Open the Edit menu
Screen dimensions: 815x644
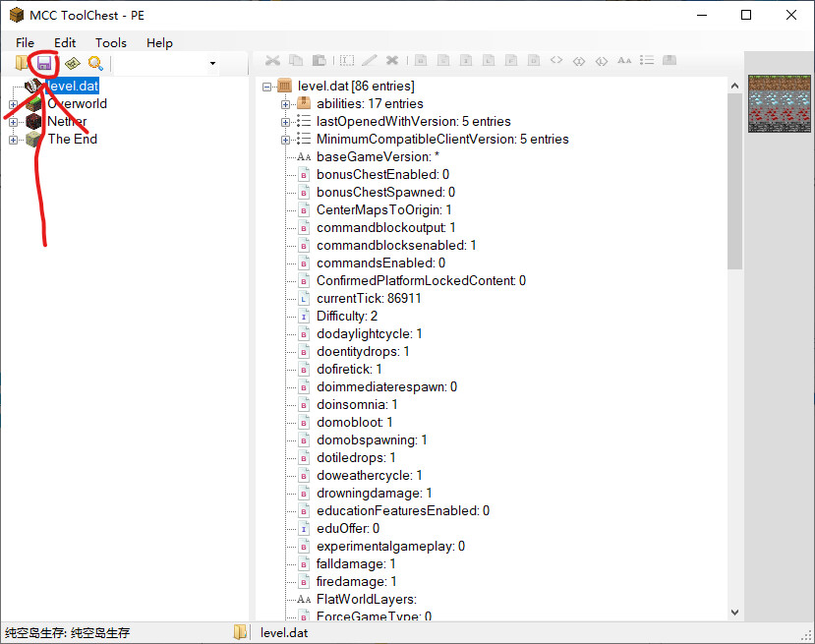[65, 42]
